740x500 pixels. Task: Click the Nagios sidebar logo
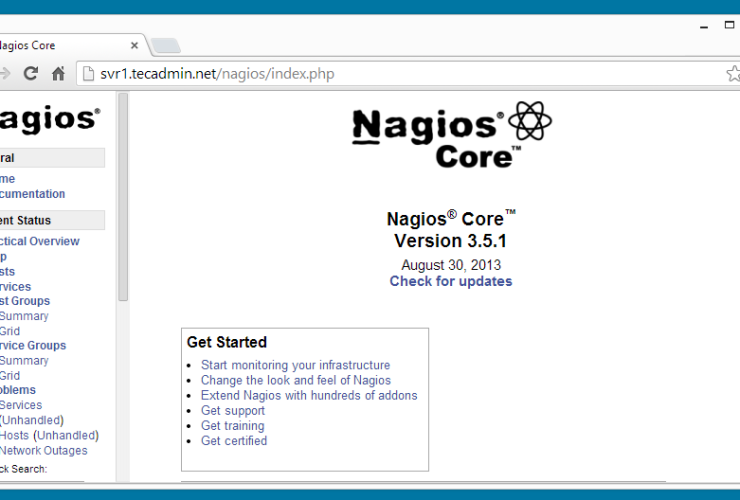tap(48, 119)
